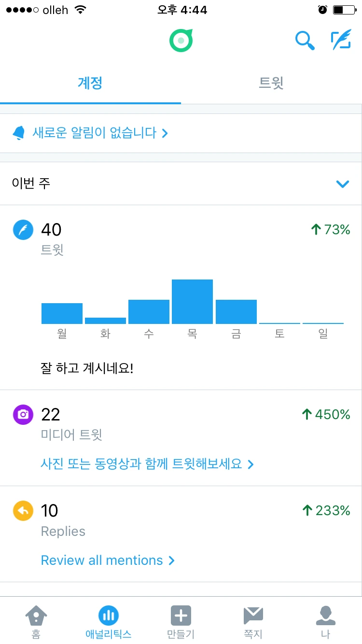Switch to the 계정 tab
The width and height of the screenshot is (362, 644).
click(x=90, y=83)
